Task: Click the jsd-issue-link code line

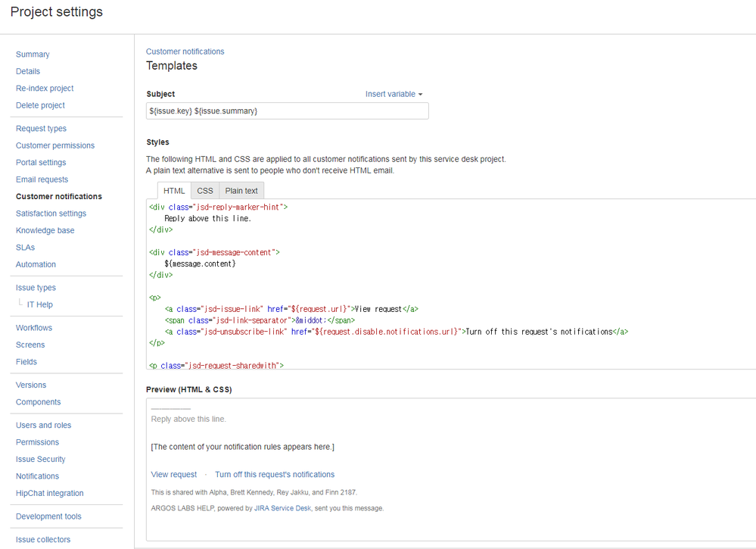Action: point(291,309)
